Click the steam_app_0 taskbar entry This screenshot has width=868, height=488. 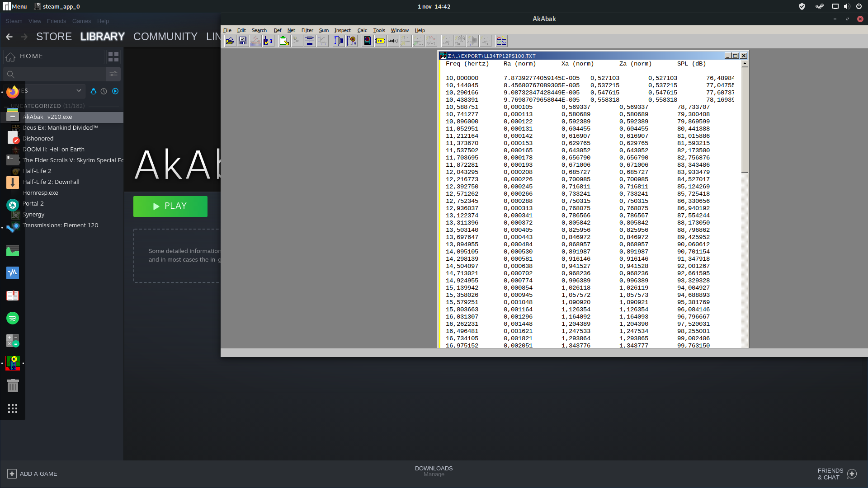[x=57, y=6]
